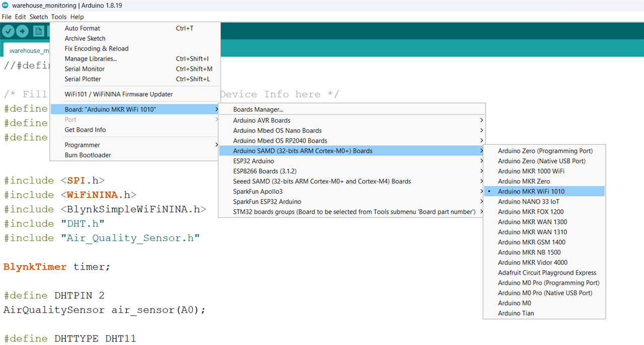Switch to warehouse_monitoring sketch tab
This screenshot has height=345, width=644.
28,51
